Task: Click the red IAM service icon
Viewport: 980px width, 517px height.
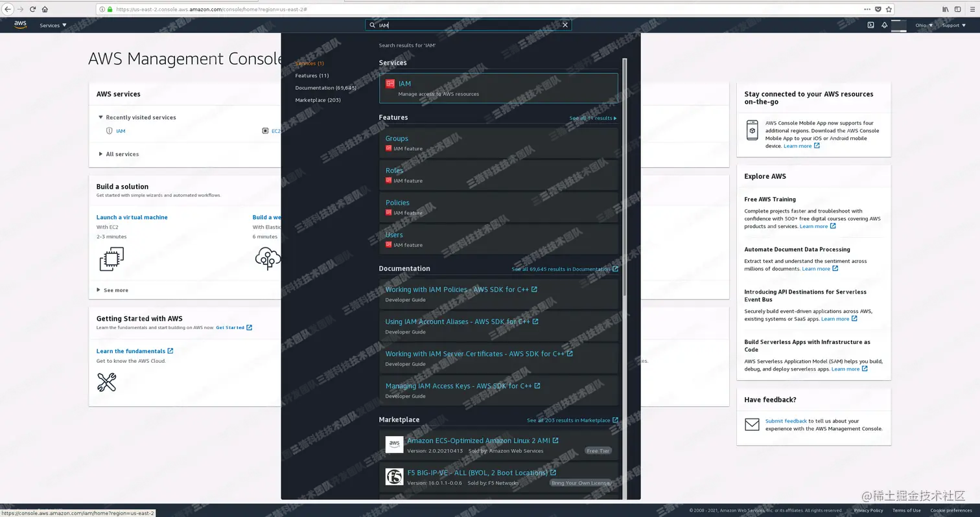Action: (x=390, y=84)
